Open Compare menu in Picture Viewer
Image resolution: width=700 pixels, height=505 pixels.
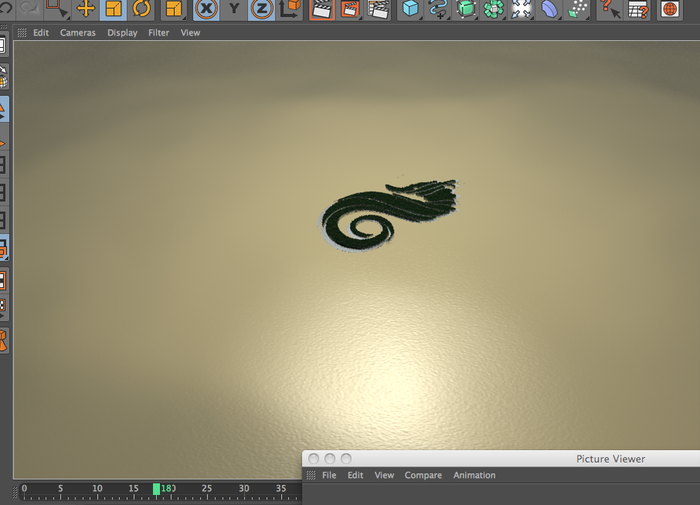click(423, 475)
